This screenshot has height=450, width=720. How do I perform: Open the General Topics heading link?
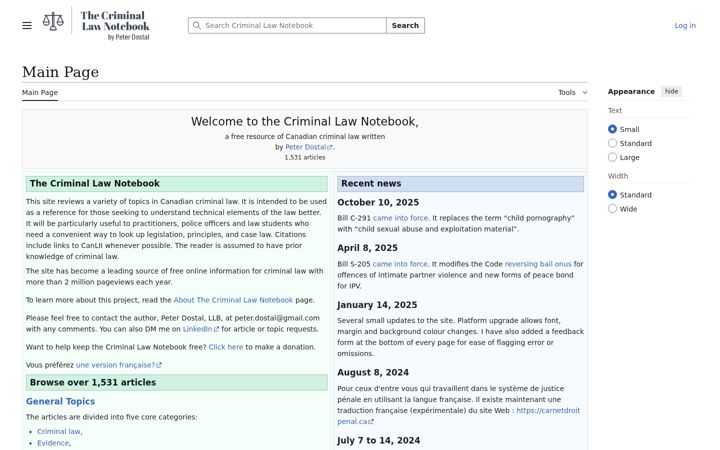(61, 401)
